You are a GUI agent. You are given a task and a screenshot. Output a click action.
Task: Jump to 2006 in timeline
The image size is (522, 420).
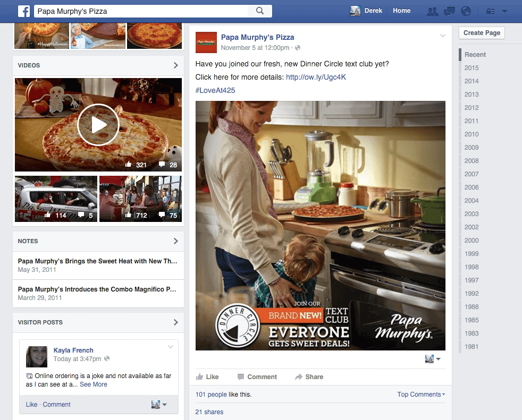point(472,187)
